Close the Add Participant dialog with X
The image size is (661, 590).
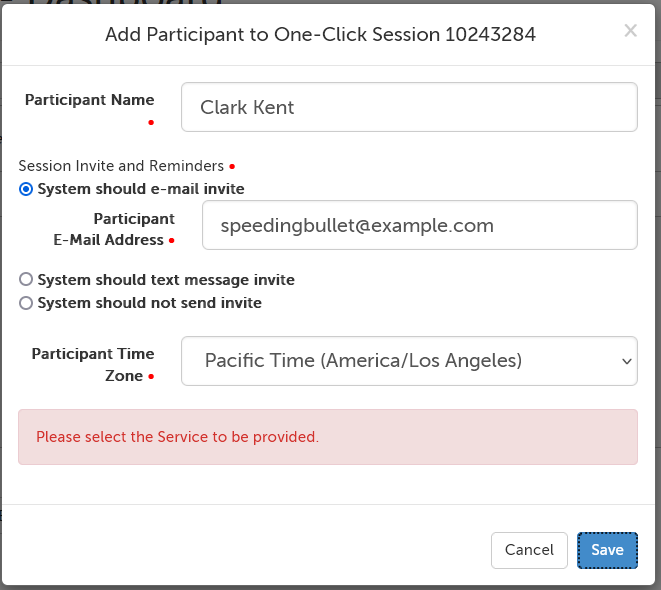(630, 31)
